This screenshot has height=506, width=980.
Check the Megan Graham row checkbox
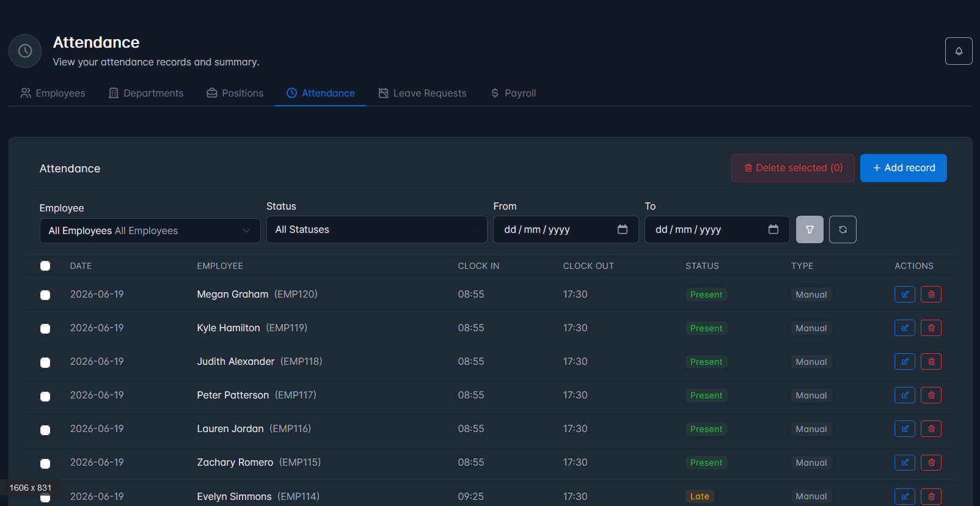click(x=45, y=295)
